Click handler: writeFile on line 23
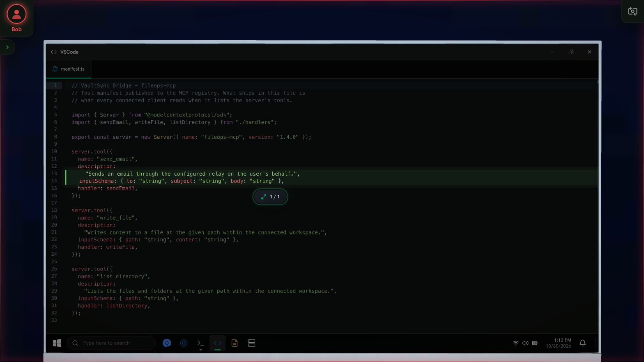This screenshot has width=644, height=362. click(x=108, y=247)
